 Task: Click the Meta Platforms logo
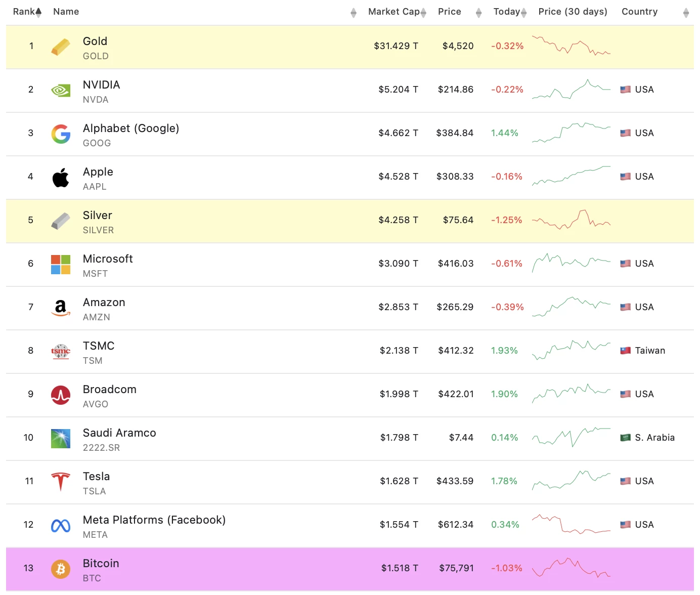pyautogui.click(x=61, y=526)
